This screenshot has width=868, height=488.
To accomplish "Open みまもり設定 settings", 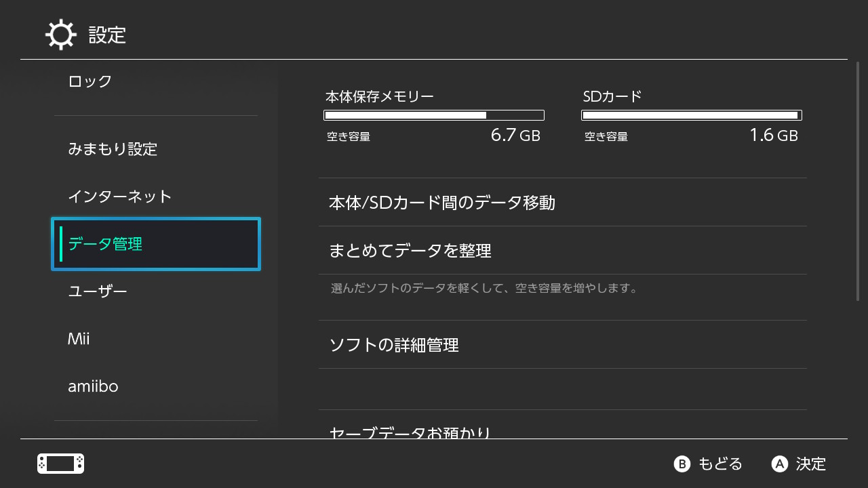I will (x=113, y=149).
